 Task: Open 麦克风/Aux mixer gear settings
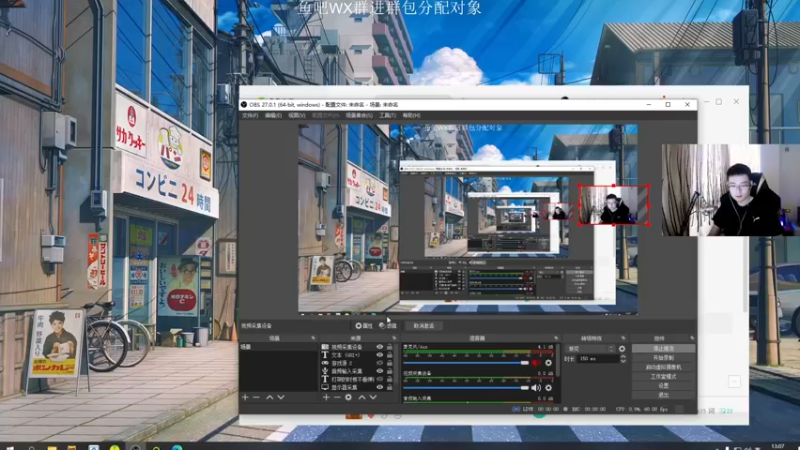click(x=548, y=363)
